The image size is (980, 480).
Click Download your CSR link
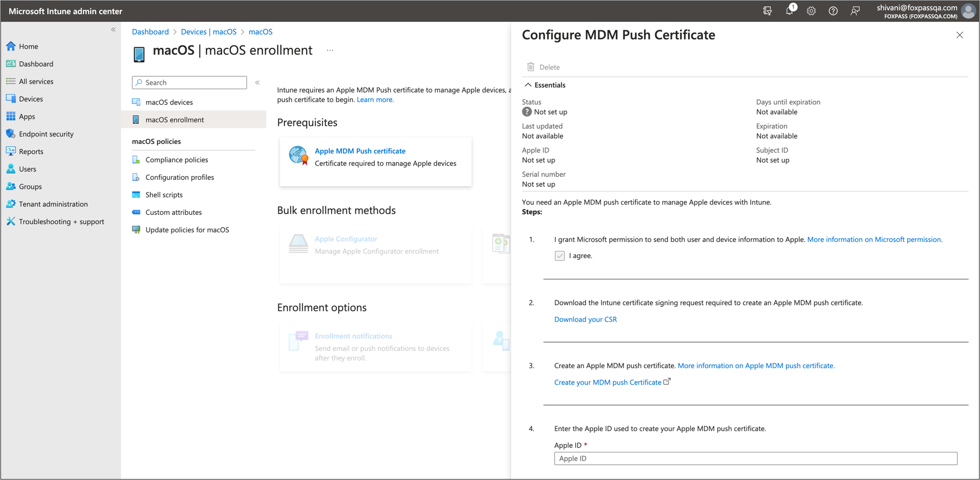(585, 320)
